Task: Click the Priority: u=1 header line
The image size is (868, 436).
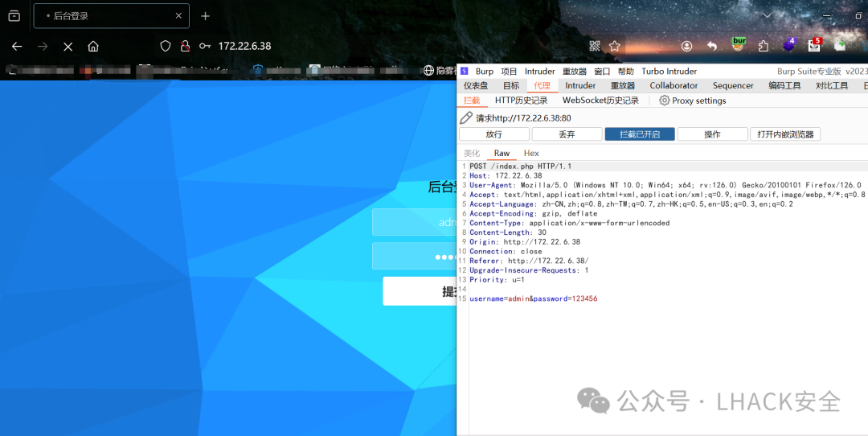Action: pos(497,280)
